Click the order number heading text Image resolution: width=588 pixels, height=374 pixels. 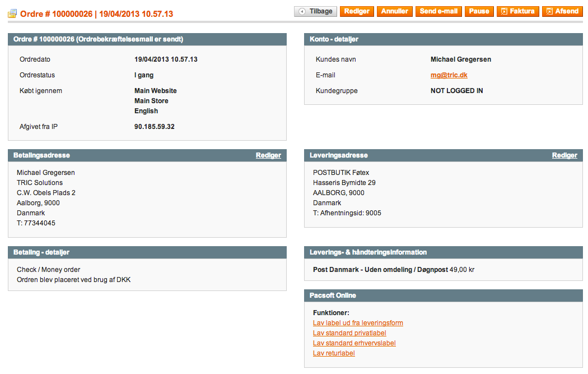pos(97,13)
